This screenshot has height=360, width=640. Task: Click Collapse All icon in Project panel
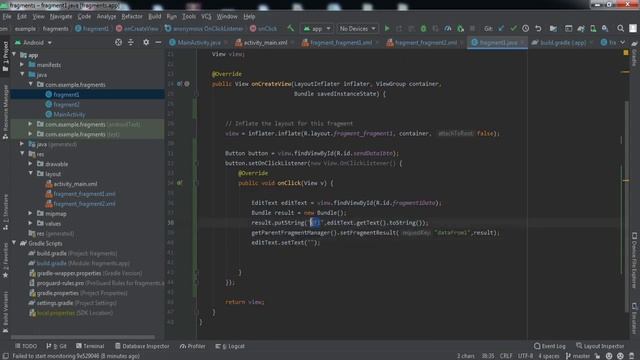[131, 42]
